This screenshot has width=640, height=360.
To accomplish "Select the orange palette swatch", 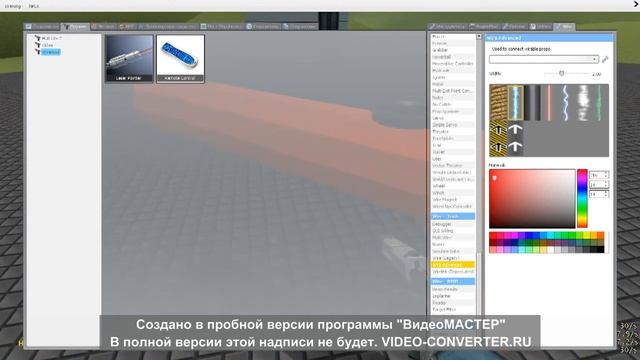I will [600, 236].
